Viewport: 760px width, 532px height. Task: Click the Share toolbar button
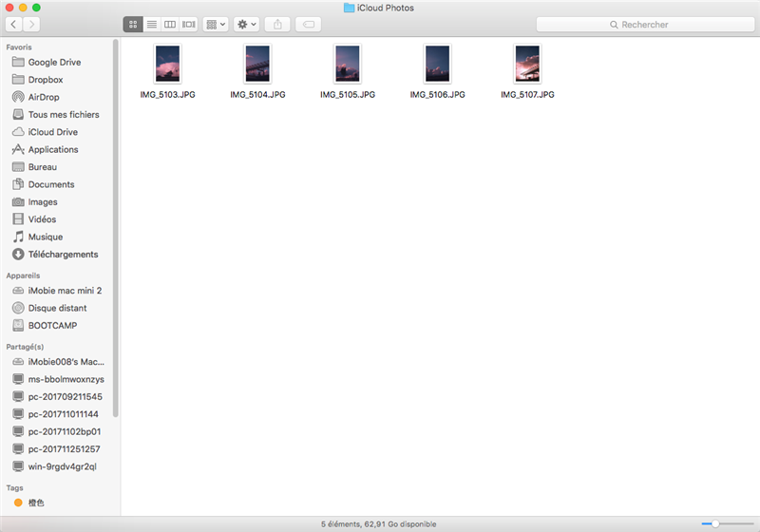tap(277, 25)
